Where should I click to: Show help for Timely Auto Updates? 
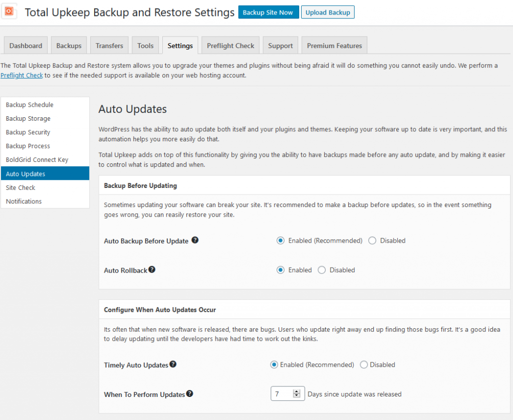click(x=173, y=364)
